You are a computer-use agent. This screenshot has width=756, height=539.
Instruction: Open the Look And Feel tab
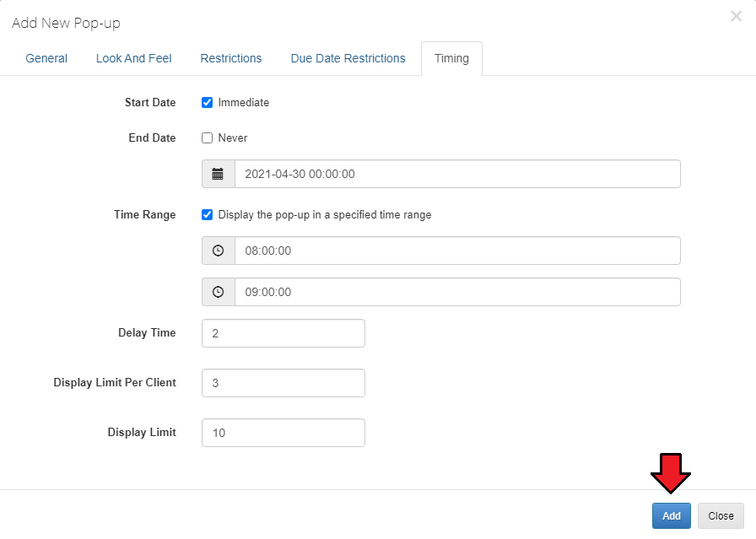133,58
